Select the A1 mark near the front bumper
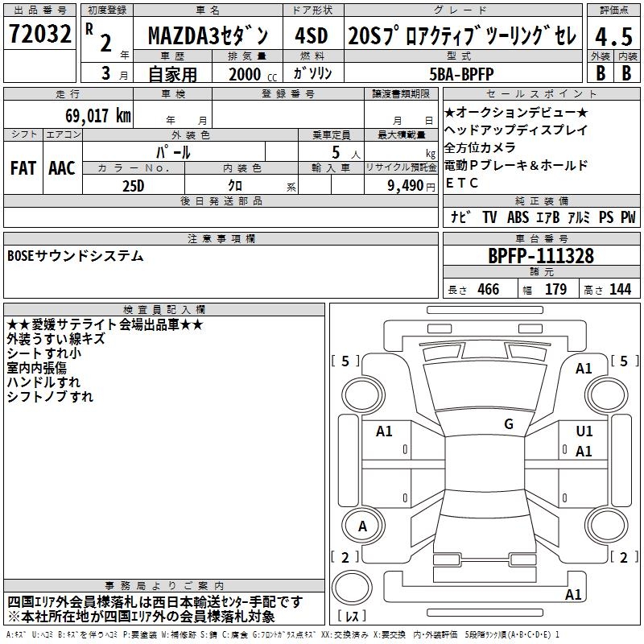The height and width of the screenshot is (644, 644). 584,368
